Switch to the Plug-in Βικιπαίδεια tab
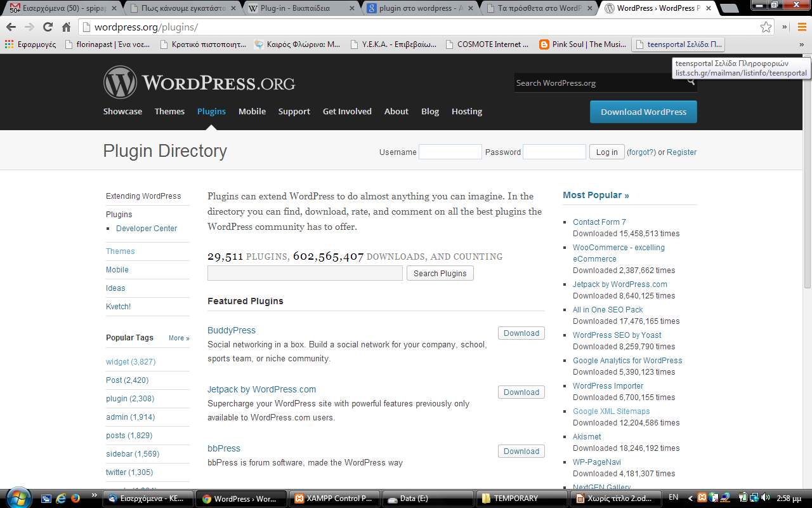The image size is (812, 508). tap(301, 8)
